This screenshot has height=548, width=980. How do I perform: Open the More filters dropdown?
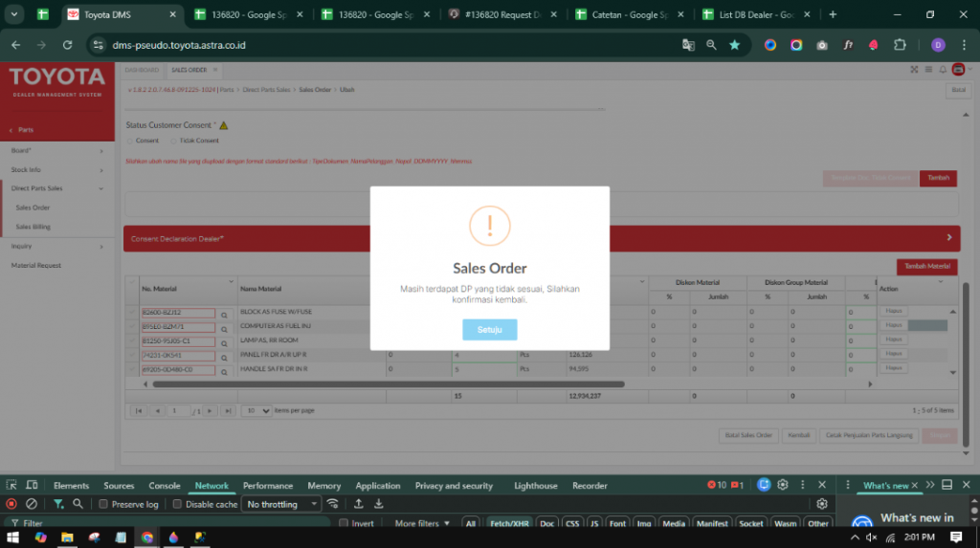tap(422, 523)
